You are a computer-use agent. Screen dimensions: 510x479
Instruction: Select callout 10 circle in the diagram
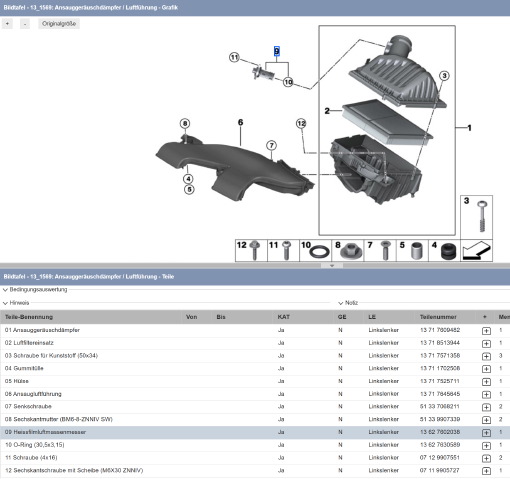click(x=288, y=82)
